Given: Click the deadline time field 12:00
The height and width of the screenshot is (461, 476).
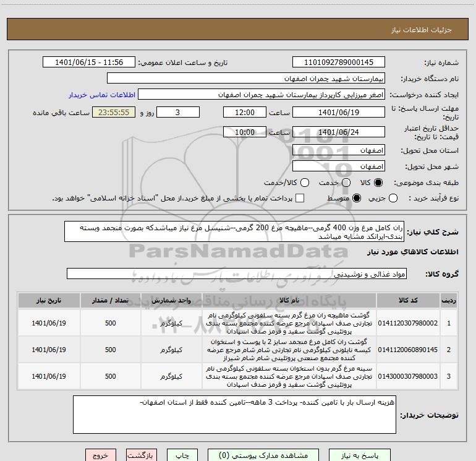Looking at the screenshot, I should pyautogui.click(x=245, y=112).
